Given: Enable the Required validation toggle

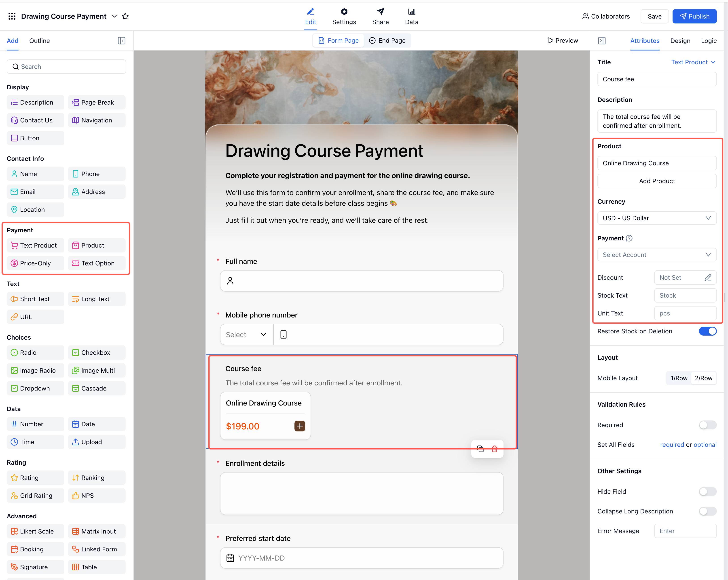Looking at the screenshot, I should [708, 425].
